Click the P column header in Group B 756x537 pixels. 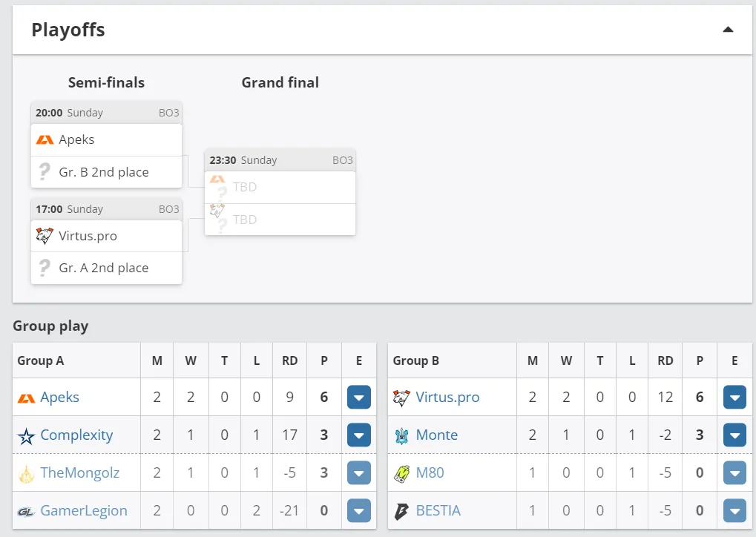[700, 360]
